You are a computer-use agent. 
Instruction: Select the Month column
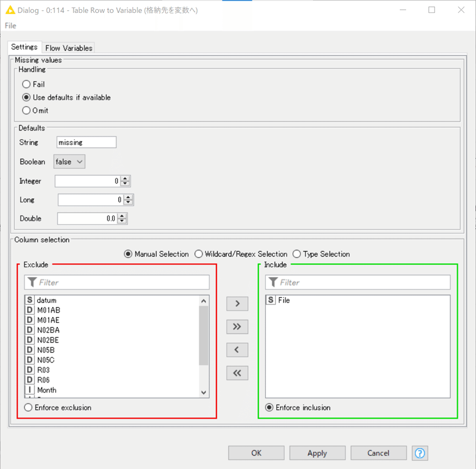pyautogui.click(x=112, y=390)
